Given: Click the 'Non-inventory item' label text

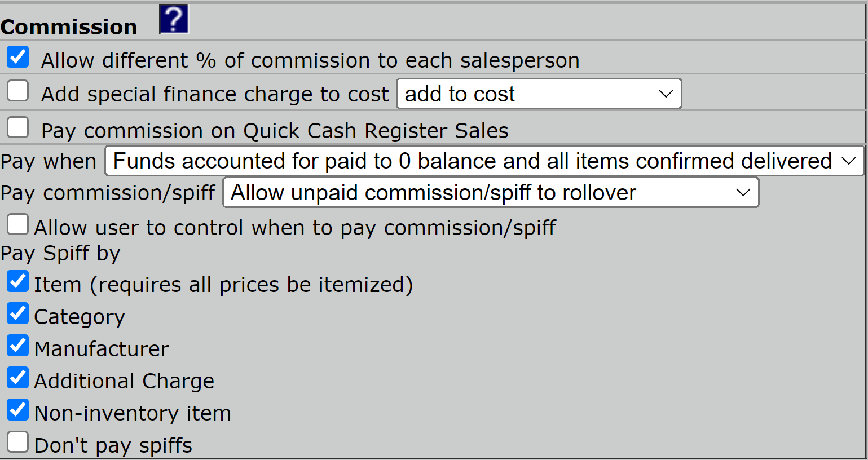Looking at the screenshot, I should [133, 413].
